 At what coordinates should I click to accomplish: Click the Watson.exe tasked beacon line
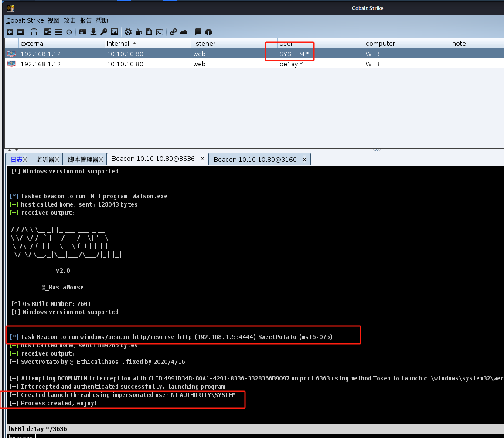89,196
